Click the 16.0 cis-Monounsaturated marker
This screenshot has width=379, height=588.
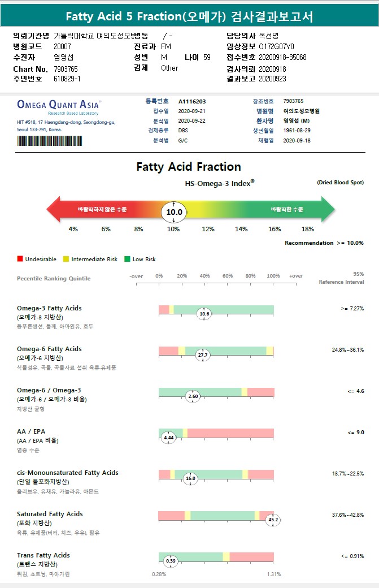[190, 479]
